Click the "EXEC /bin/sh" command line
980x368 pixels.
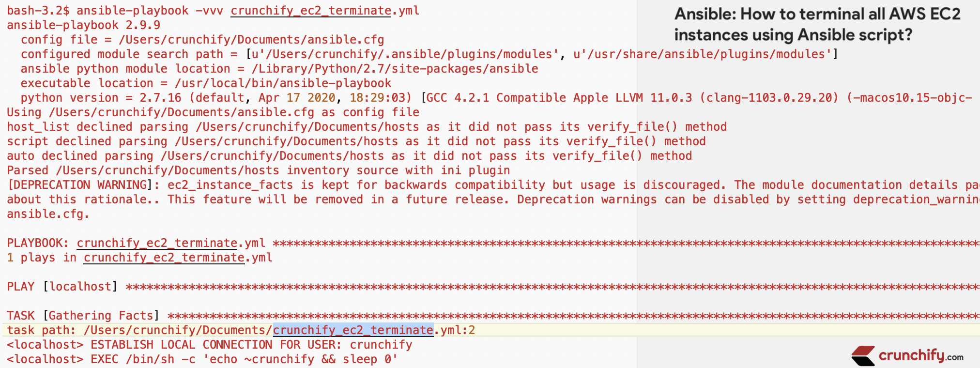[x=202, y=359]
